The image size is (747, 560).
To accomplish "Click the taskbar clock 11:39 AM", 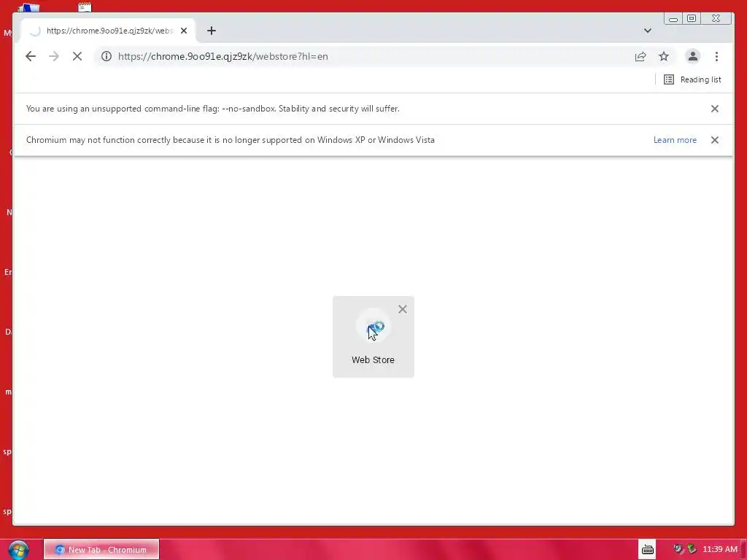I will point(720,549).
